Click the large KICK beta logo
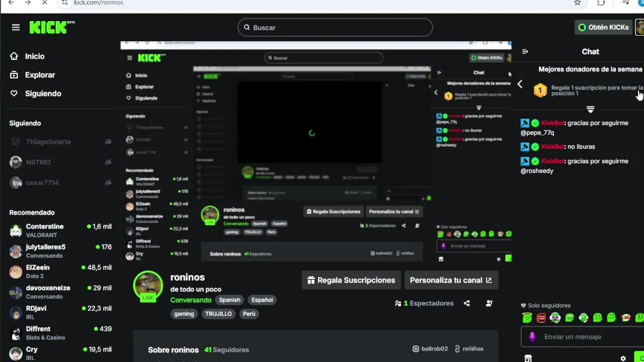644x362 pixels. [x=52, y=27]
